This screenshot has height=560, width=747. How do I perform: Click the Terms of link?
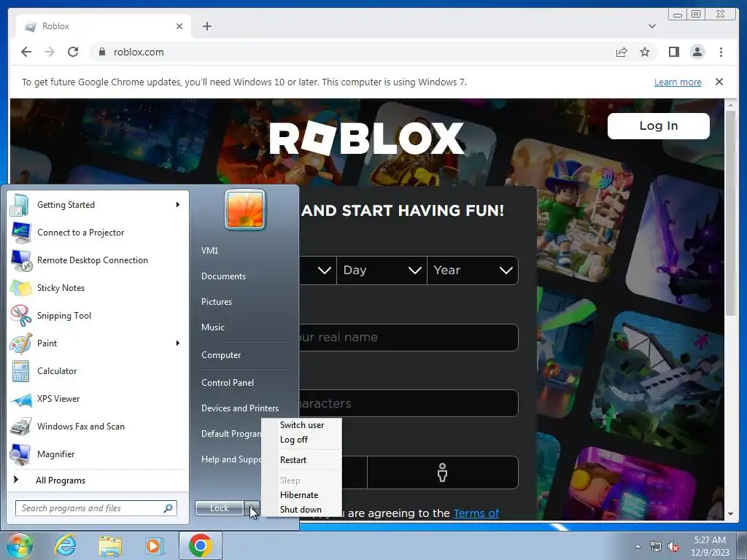[476, 513]
